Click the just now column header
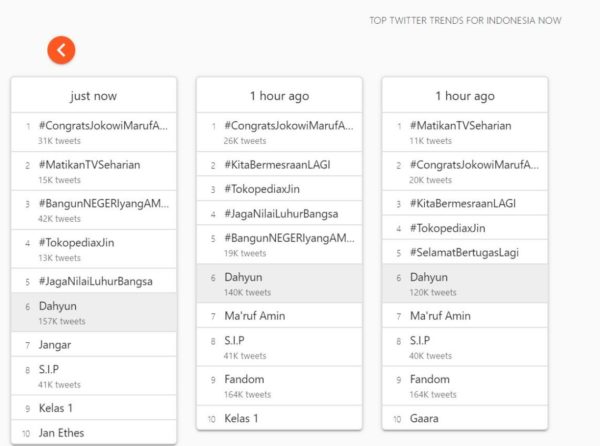 (x=93, y=96)
